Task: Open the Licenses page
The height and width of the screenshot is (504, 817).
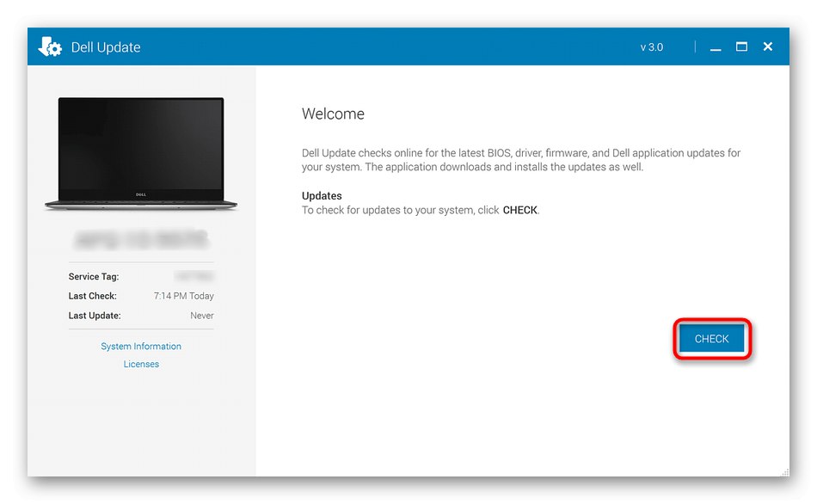Action: tap(140, 364)
